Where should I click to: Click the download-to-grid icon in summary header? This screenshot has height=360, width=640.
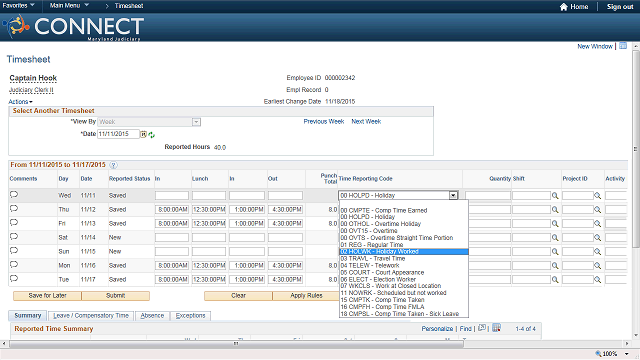[x=496, y=328]
